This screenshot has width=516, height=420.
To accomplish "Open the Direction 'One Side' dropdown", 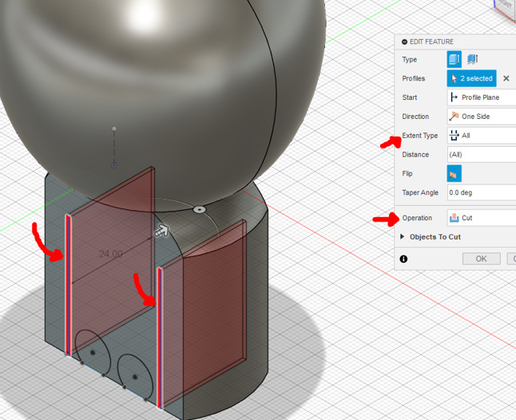I will pos(482,117).
